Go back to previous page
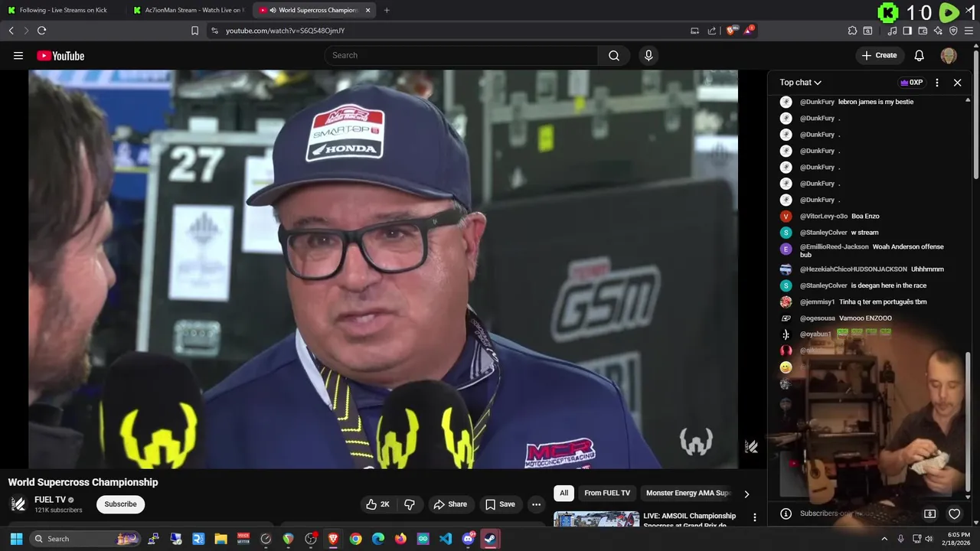Viewport: 980px width, 551px height. pyautogui.click(x=11, y=31)
